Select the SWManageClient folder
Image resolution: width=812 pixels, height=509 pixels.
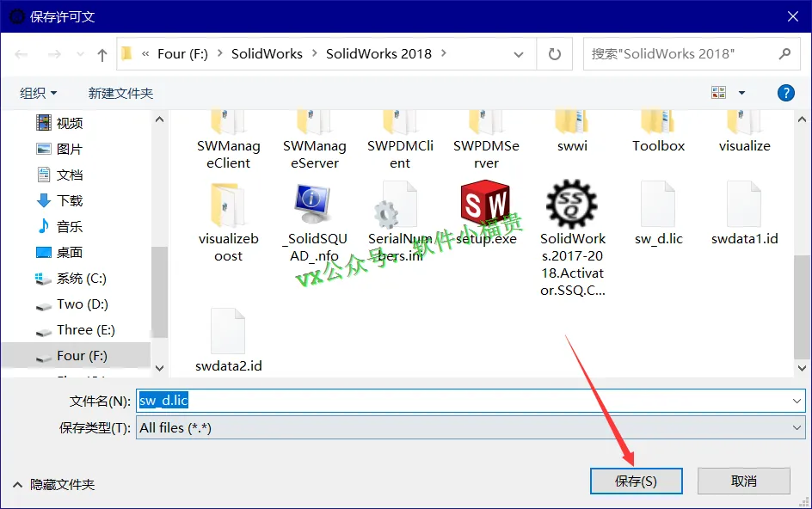coord(229,140)
